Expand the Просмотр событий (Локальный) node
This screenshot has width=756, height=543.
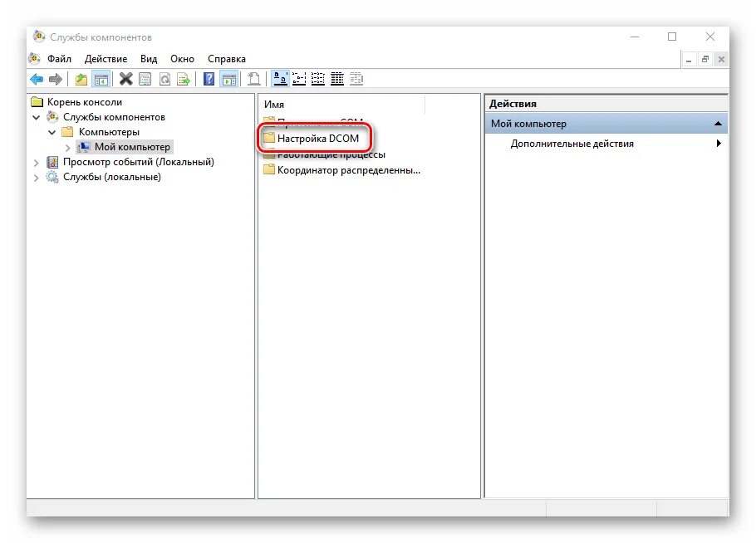point(37,163)
